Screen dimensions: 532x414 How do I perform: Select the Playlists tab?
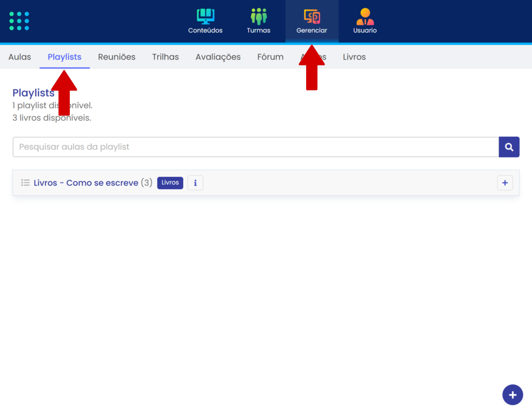(64, 57)
